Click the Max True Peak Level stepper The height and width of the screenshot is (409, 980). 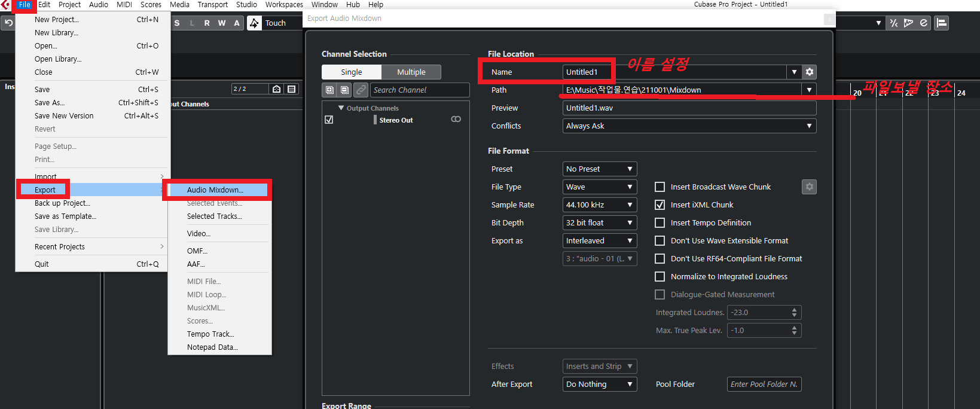794,330
